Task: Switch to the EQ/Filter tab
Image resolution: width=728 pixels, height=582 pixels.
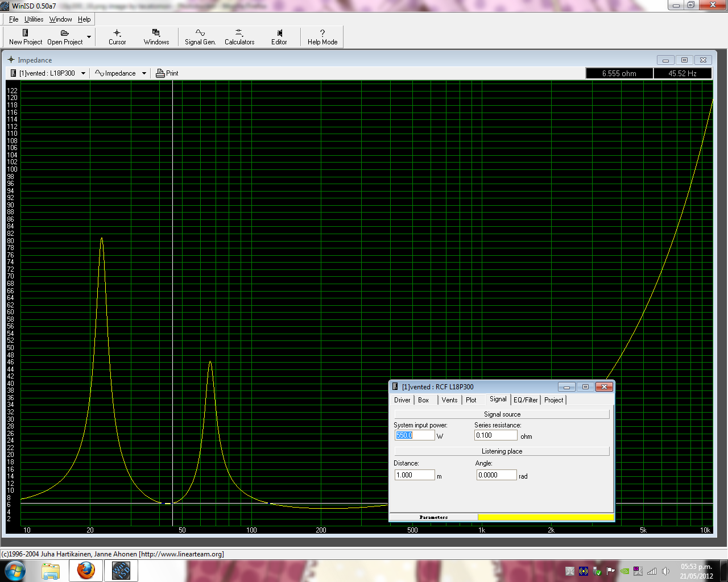Action: pyautogui.click(x=526, y=400)
